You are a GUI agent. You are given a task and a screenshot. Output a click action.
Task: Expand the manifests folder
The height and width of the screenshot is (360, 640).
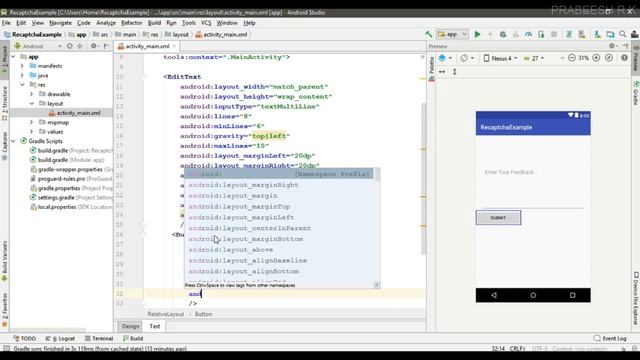tap(22, 66)
